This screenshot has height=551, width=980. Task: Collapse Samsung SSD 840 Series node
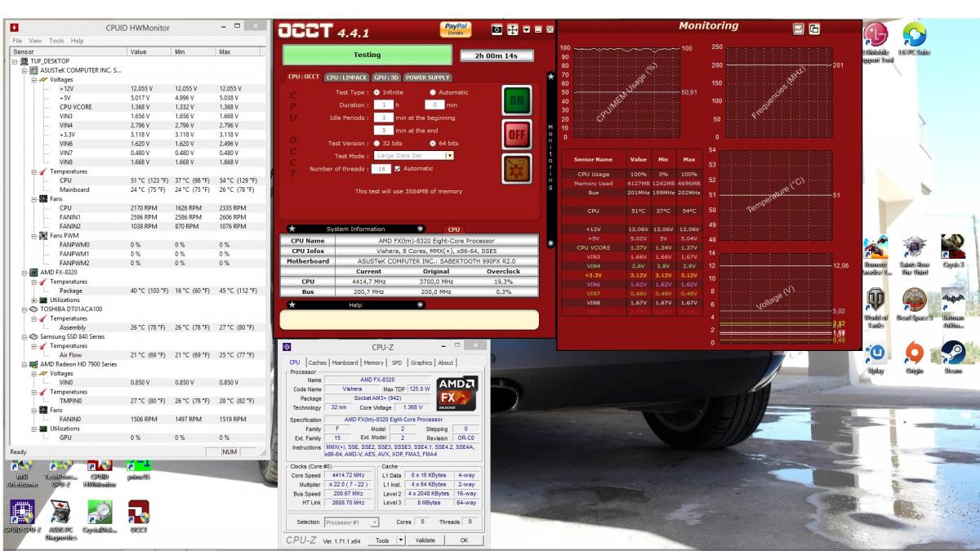click(24, 336)
